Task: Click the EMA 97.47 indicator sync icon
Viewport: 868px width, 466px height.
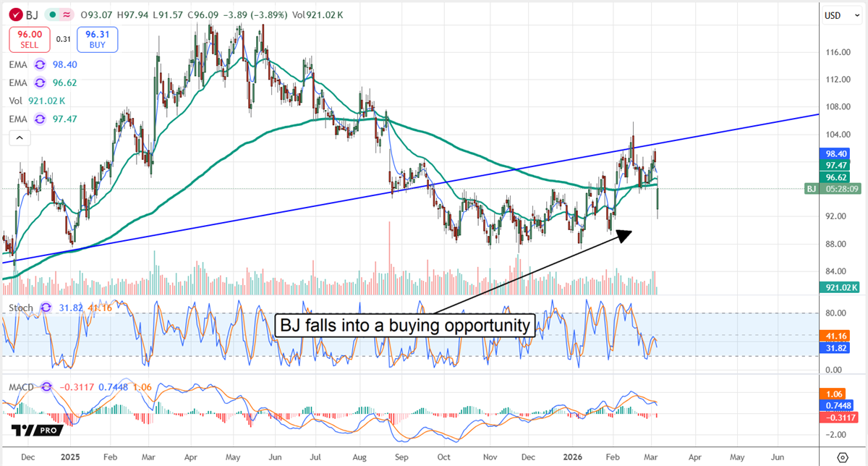Action: coord(40,119)
